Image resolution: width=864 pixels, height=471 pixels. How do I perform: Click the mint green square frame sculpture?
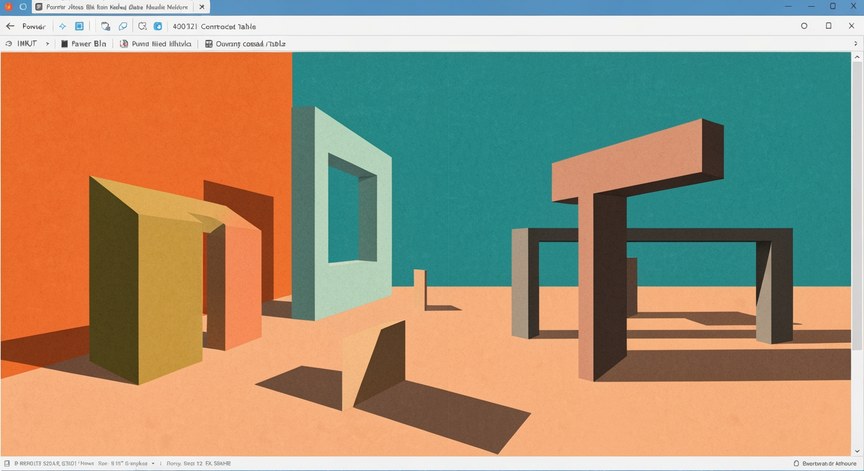click(342, 215)
